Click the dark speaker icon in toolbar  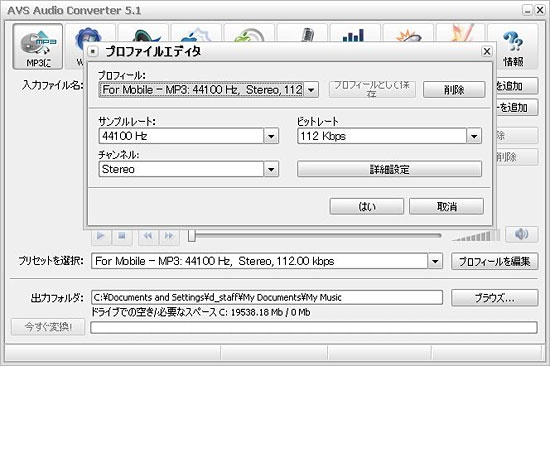(x=144, y=33)
